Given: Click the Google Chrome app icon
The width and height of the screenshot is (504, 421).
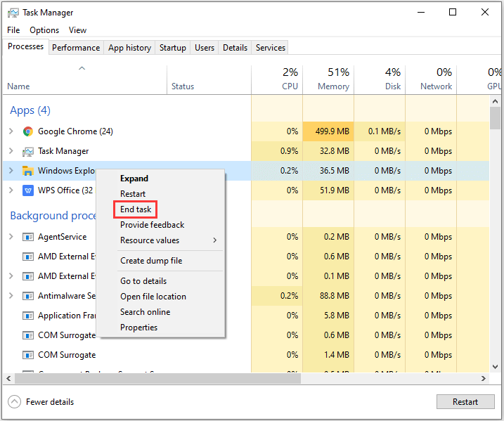Looking at the screenshot, I should [x=28, y=131].
